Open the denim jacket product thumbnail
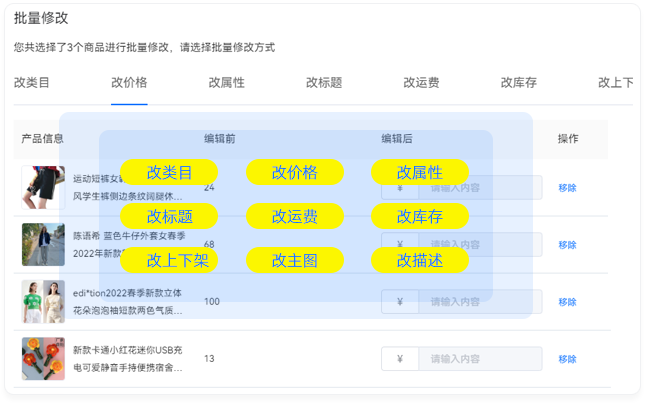The height and width of the screenshot is (407, 646). point(43,245)
